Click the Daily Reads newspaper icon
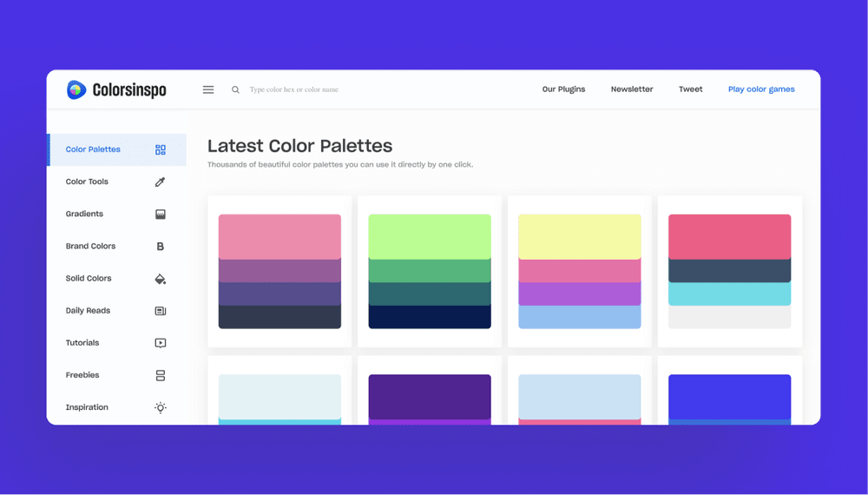 pyautogui.click(x=161, y=311)
